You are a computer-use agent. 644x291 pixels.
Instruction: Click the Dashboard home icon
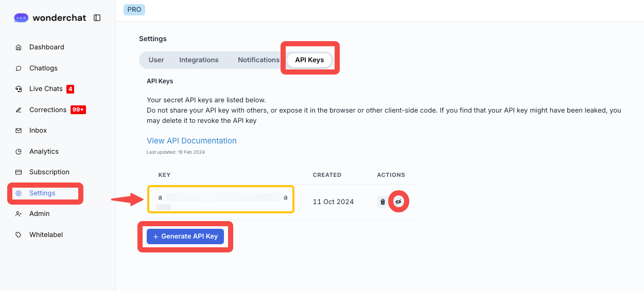(x=19, y=47)
